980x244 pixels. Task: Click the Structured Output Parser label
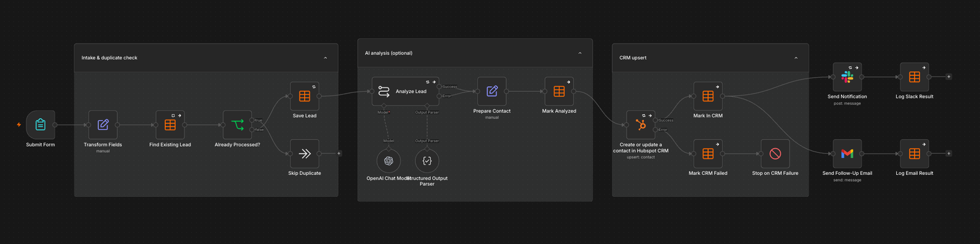427,181
